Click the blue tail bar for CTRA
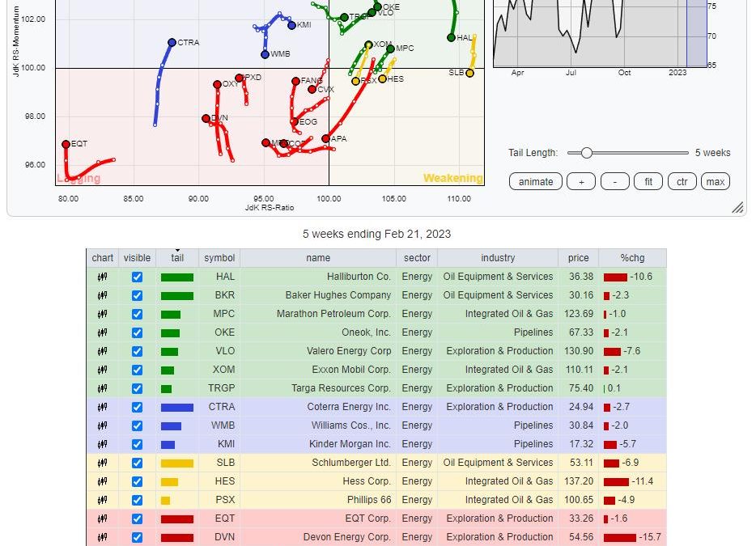 [x=177, y=407]
